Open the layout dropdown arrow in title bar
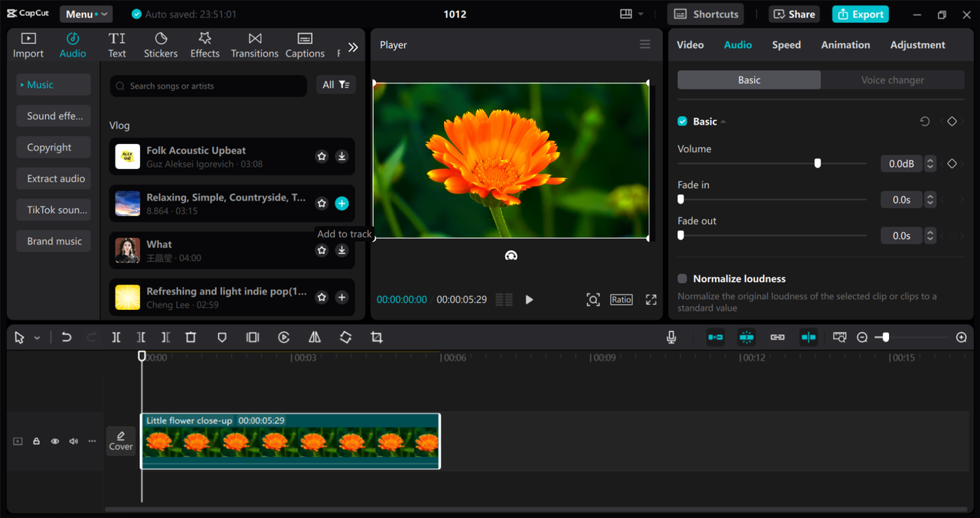The height and width of the screenshot is (518, 980). click(x=641, y=14)
